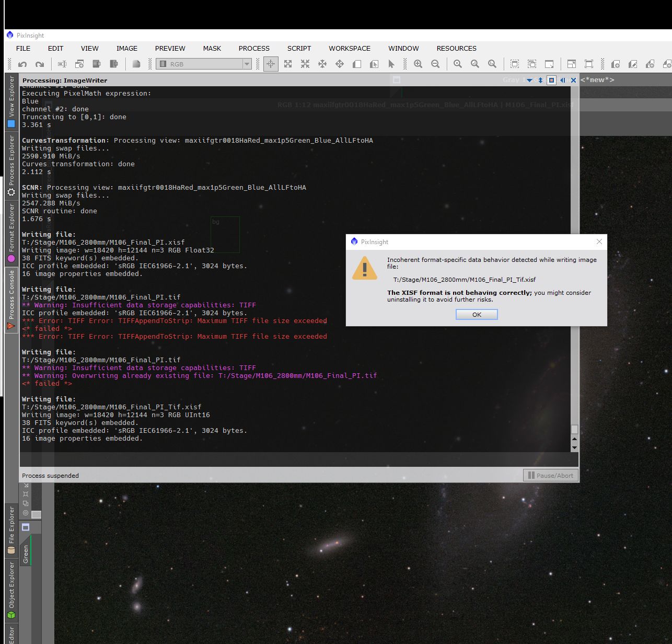Screen dimensions: 672x644
Task: Close the Process Console panel with X
Action: (573, 80)
